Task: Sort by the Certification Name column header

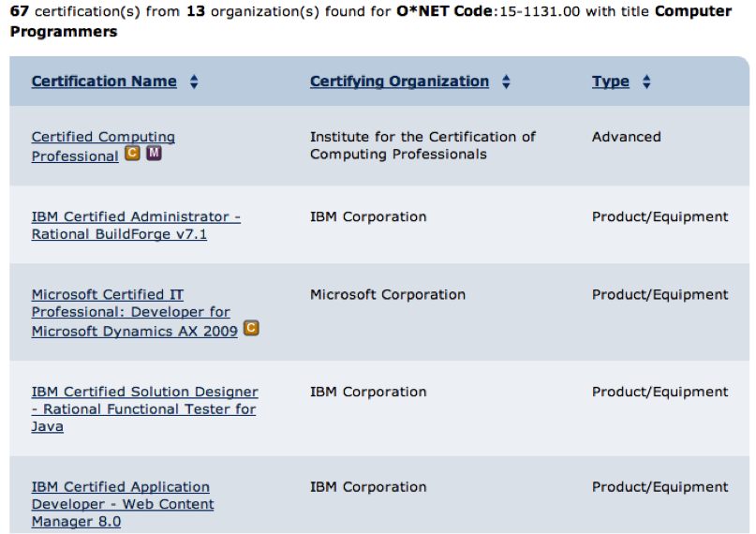Action: pos(104,82)
